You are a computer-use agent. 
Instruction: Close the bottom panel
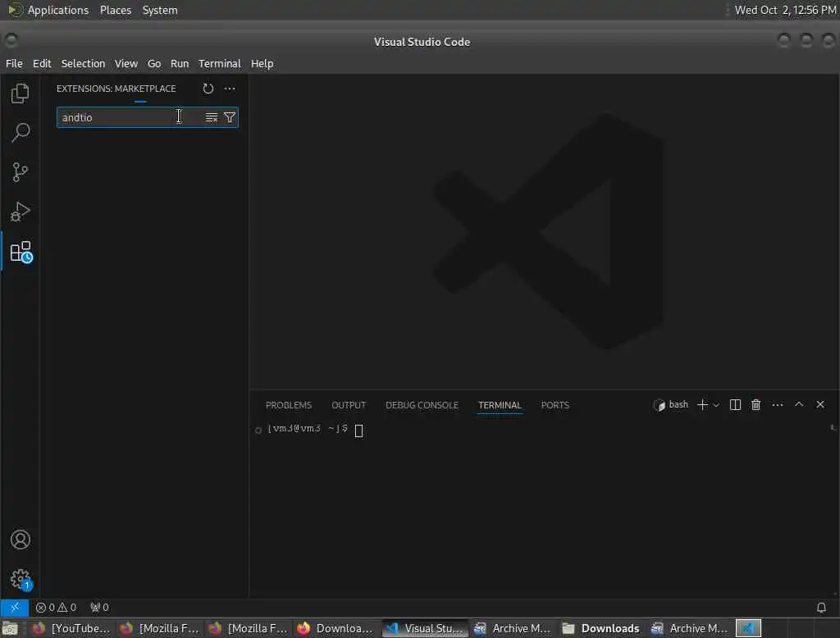click(820, 404)
